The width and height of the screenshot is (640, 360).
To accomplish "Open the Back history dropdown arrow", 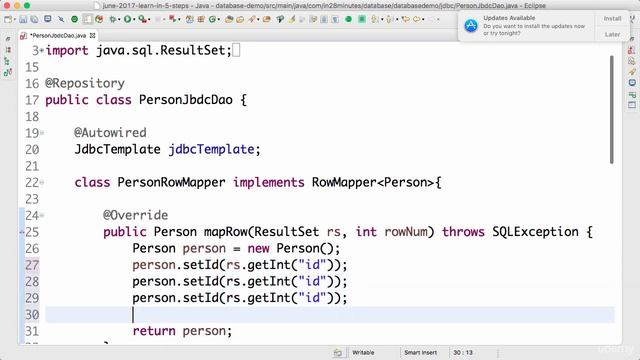I will 423,20.
